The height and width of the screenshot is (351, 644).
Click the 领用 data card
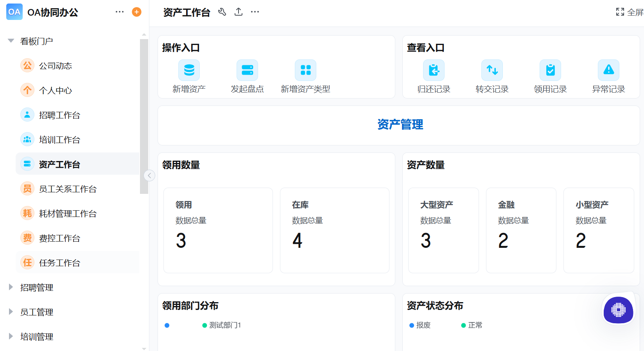(x=218, y=230)
